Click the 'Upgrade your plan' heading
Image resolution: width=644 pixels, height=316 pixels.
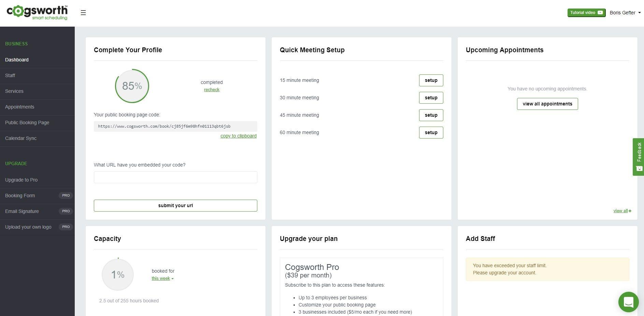pyautogui.click(x=309, y=239)
